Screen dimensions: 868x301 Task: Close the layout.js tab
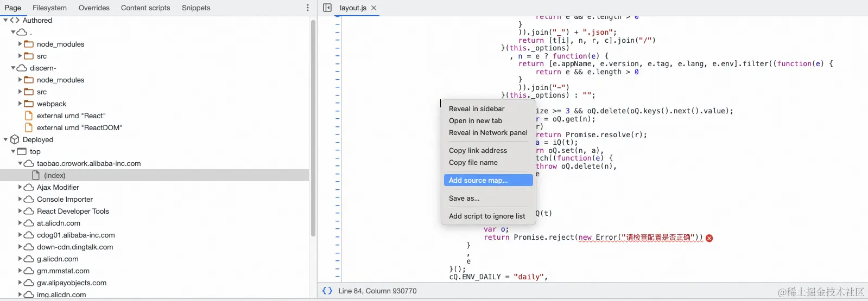click(x=373, y=8)
